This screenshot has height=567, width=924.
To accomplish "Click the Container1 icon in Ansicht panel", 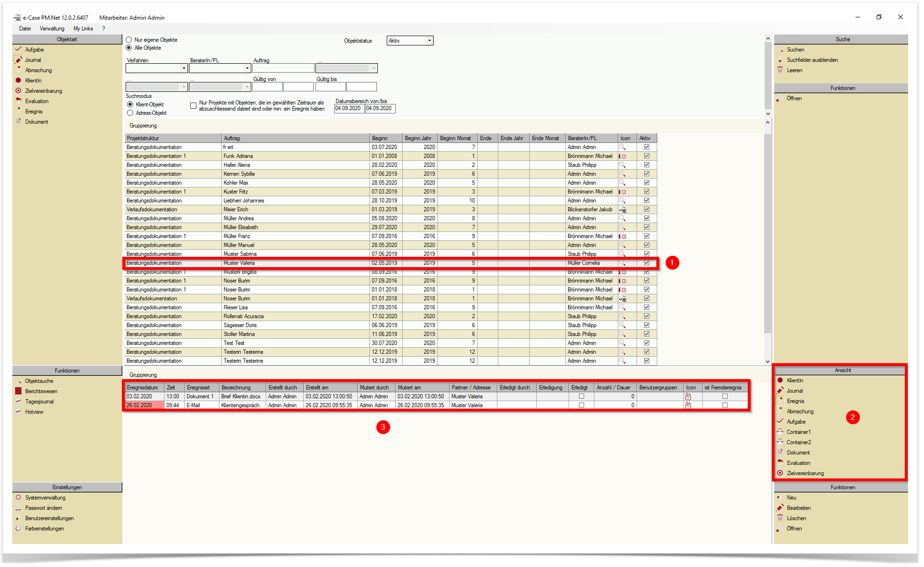I will [780, 432].
